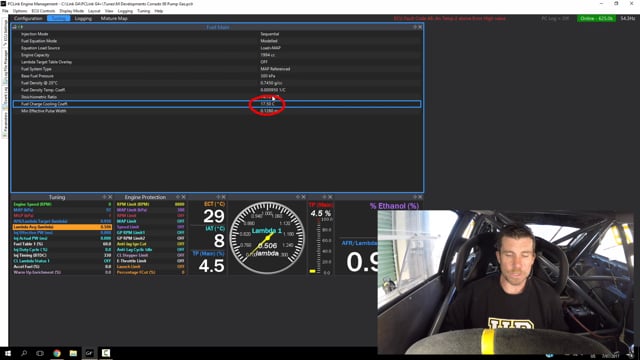640x360 pixels.
Task: Select the Fuel Equation Mode row
Action: [x=217, y=41]
